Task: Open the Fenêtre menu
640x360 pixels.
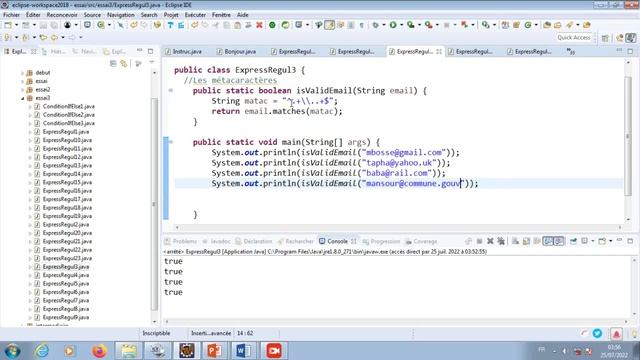Action: click(x=221, y=15)
